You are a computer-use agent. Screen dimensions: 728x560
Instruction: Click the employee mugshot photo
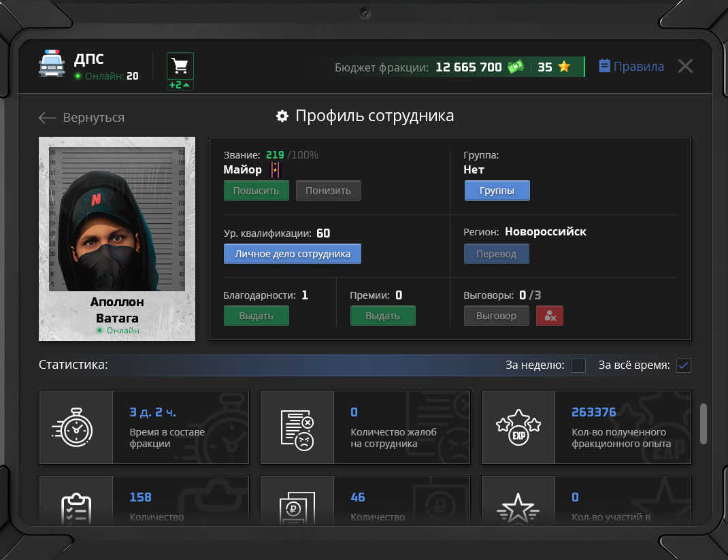click(117, 219)
